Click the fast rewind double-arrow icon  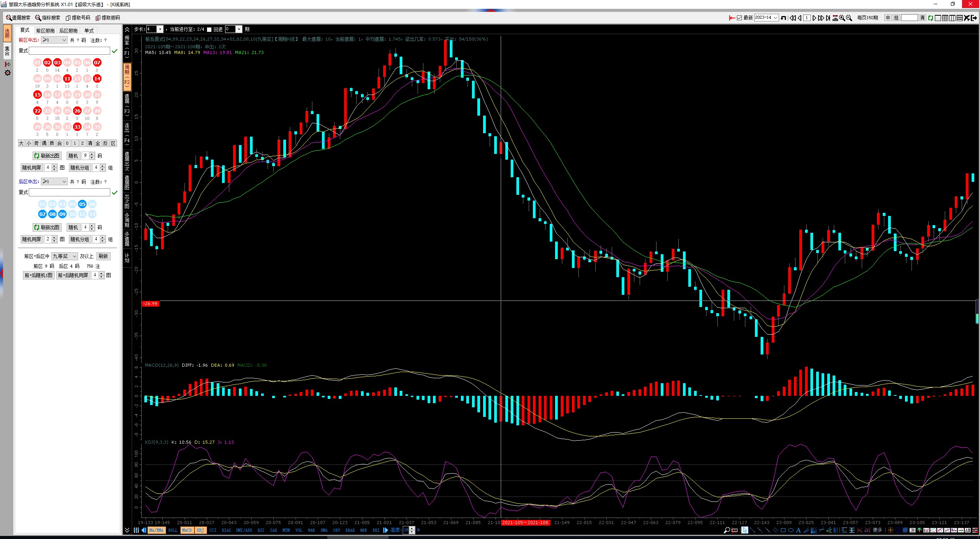pos(793,18)
